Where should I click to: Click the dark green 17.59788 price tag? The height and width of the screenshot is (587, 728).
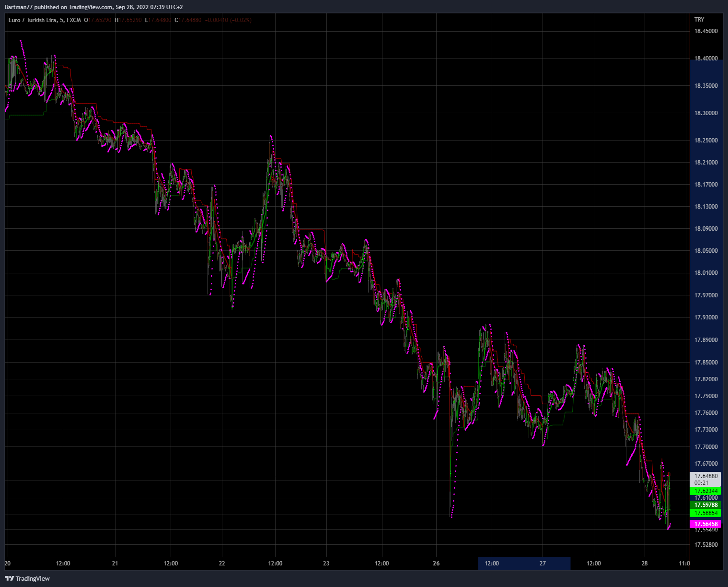pos(705,505)
